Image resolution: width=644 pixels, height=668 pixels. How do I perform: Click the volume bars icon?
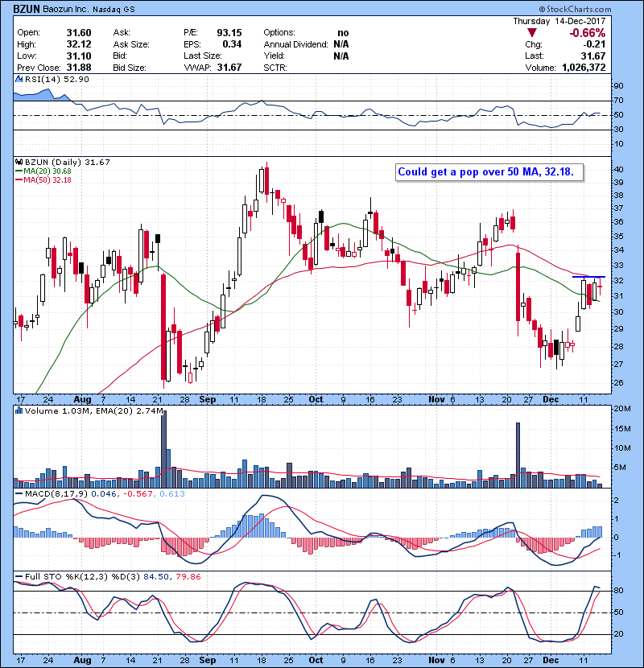(x=19, y=410)
